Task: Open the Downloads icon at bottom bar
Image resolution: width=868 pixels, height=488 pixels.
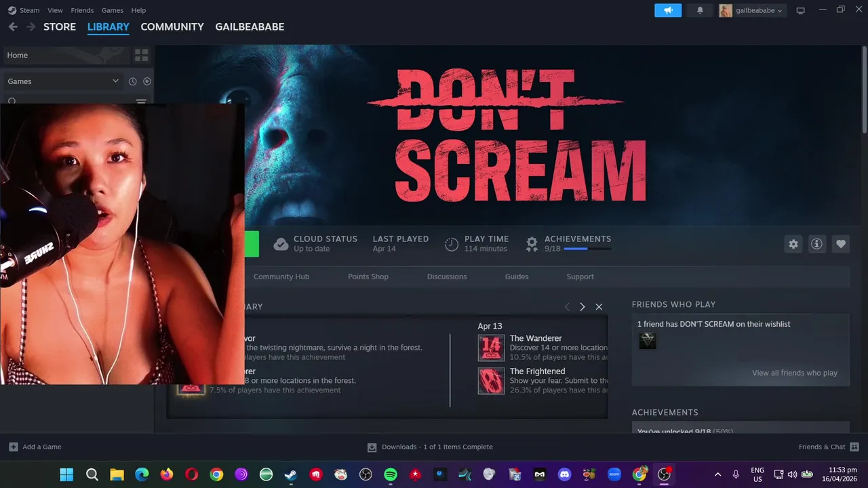Action: (x=372, y=447)
